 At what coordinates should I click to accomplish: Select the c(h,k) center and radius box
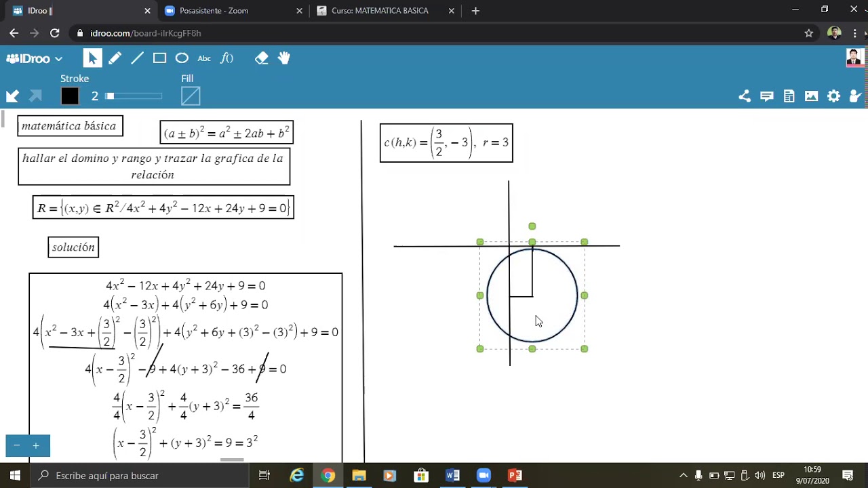446,143
